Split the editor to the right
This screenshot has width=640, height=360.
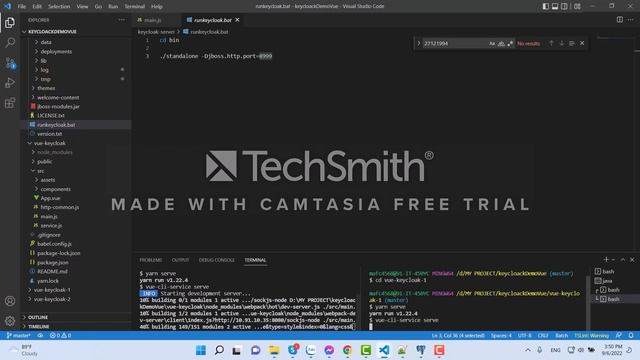620,20
